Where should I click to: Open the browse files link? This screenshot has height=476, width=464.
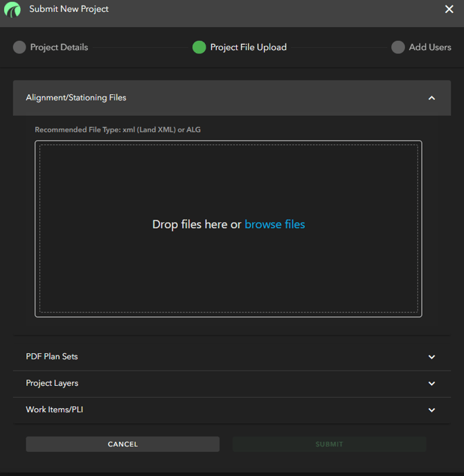[274, 224]
